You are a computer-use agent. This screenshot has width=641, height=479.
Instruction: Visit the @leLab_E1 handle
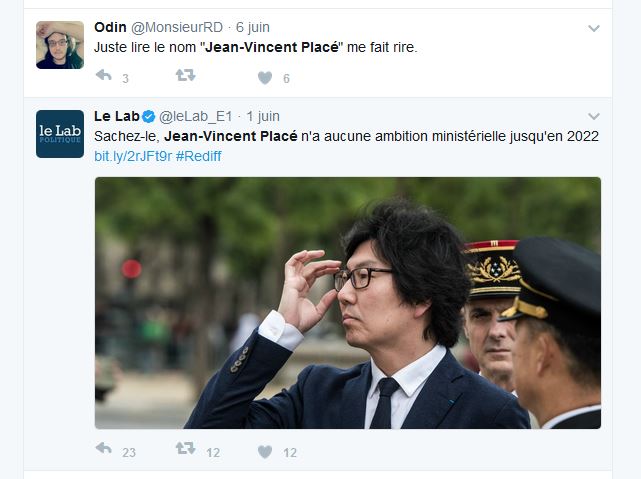195,116
